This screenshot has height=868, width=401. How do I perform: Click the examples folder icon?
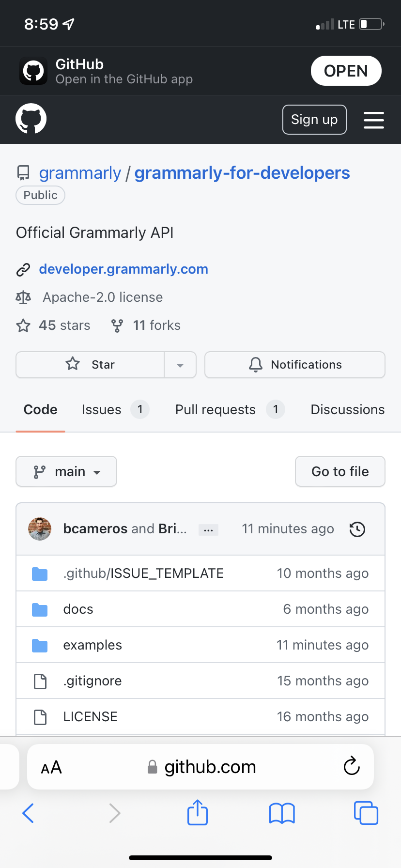(40, 646)
